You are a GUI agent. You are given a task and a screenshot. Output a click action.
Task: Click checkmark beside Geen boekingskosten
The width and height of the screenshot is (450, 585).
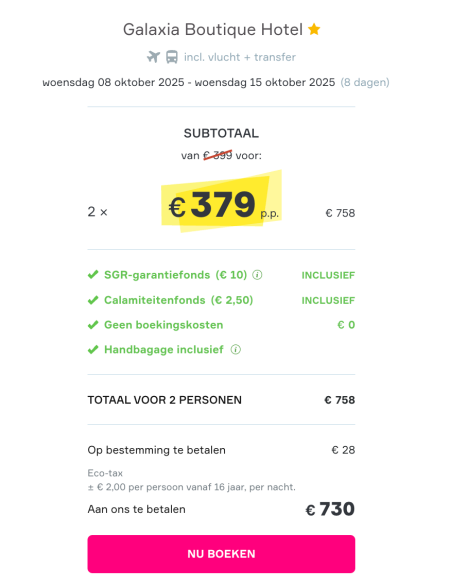point(93,325)
